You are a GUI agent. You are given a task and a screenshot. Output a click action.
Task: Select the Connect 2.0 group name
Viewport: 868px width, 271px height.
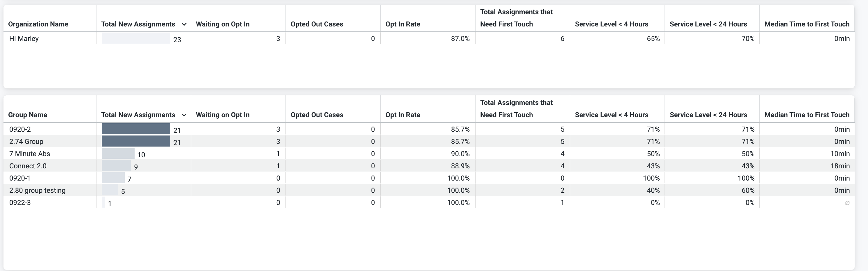tap(28, 166)
